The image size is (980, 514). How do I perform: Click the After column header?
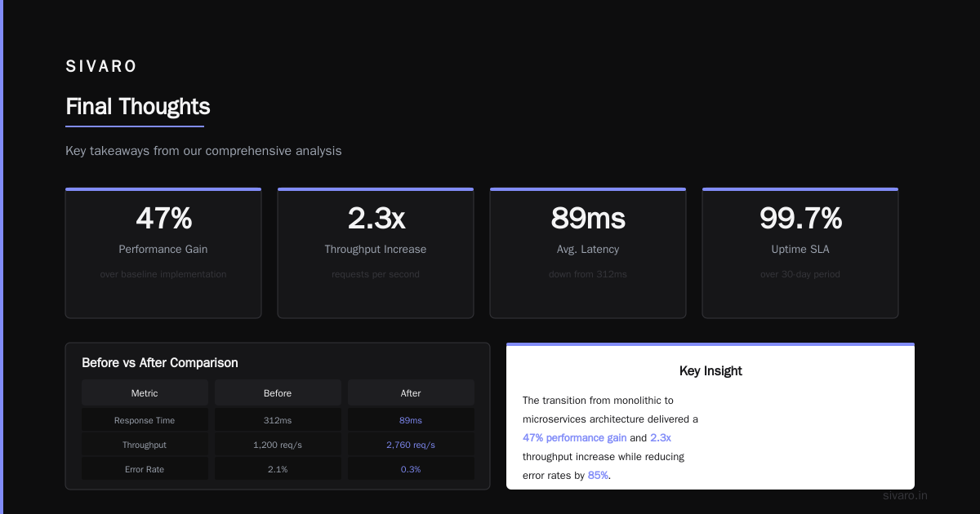point(411,393)
